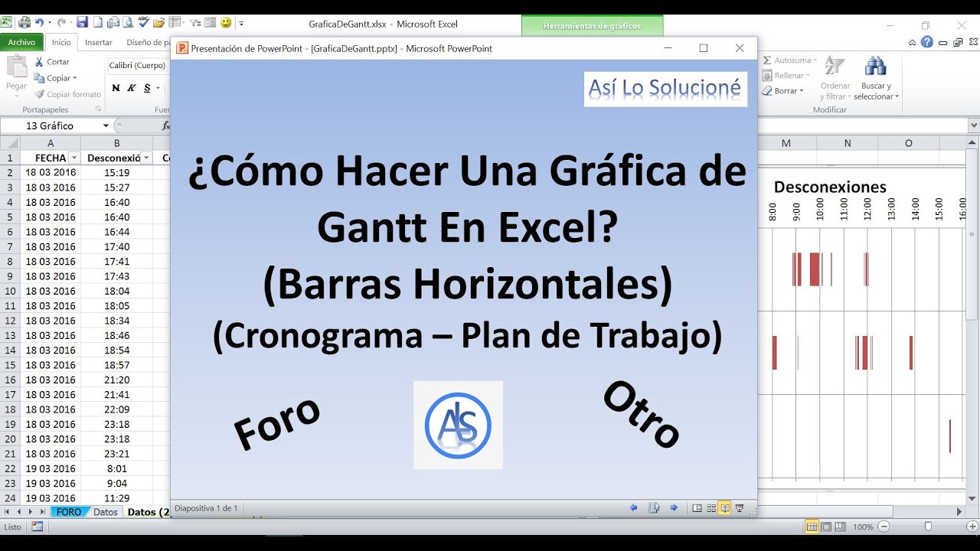
Task: Select the FORO sheet tab
Action: point(69,512)
